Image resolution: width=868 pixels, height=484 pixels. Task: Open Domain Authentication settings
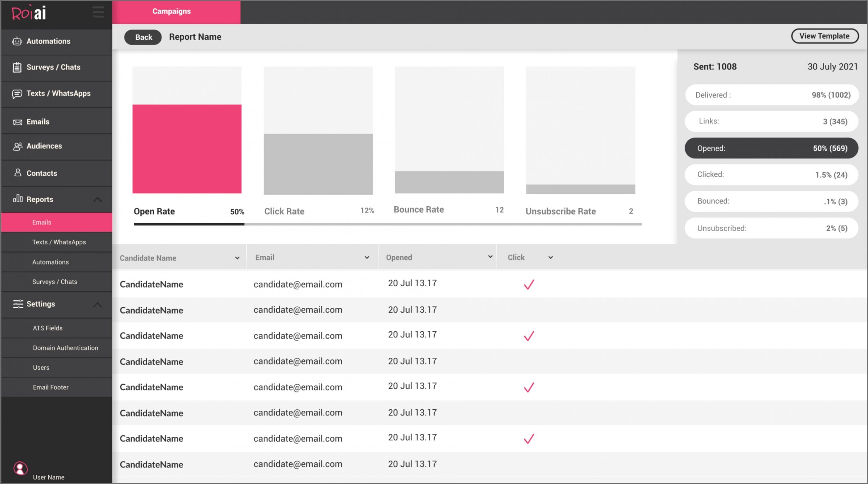(x=57, y=348)
